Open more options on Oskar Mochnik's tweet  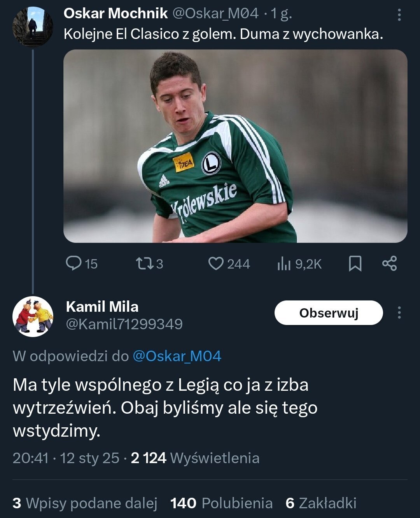click(399, 15)
